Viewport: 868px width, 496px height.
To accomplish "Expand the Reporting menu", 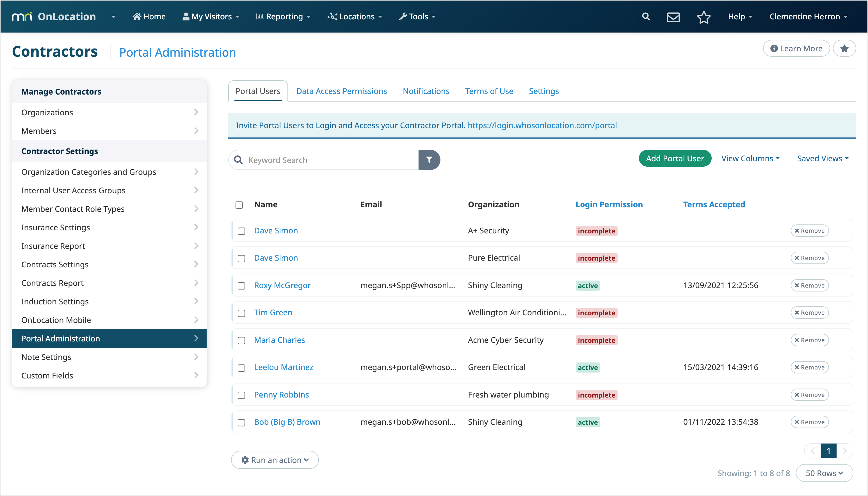I will (283, 16).
